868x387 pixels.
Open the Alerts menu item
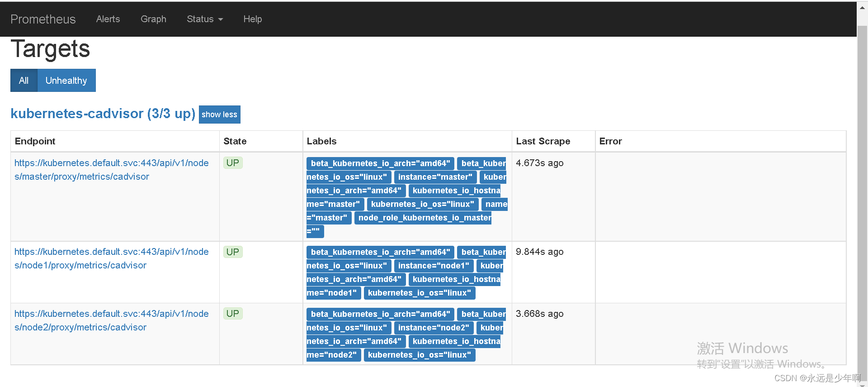(108, 19)
